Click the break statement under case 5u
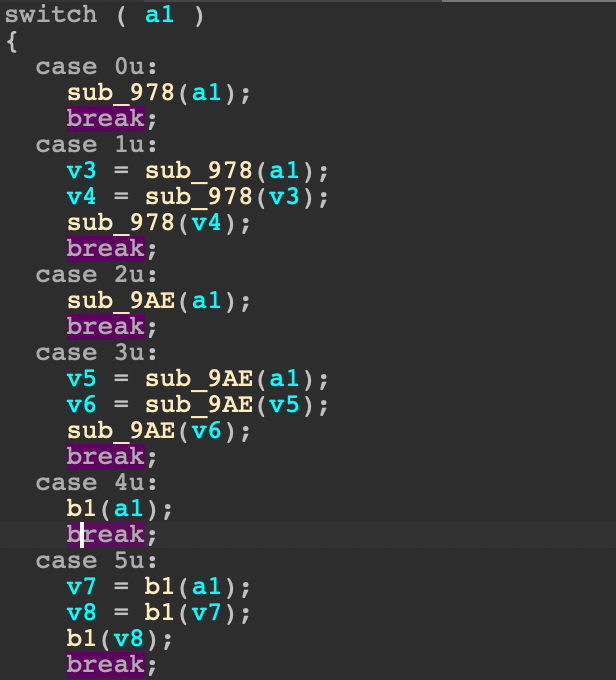616x680 pixels. pyautogui.click(x=106, y=665)
